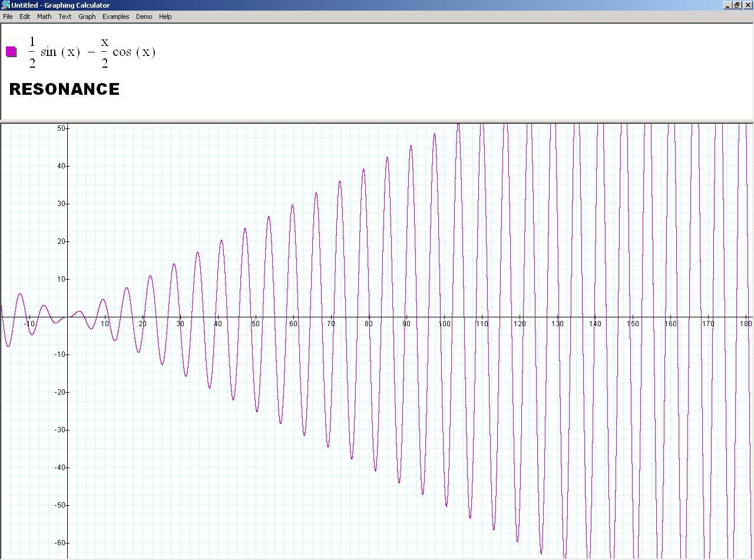Restore down the Graphing Calculator window
754x560 pixels.
coord(737,5)
